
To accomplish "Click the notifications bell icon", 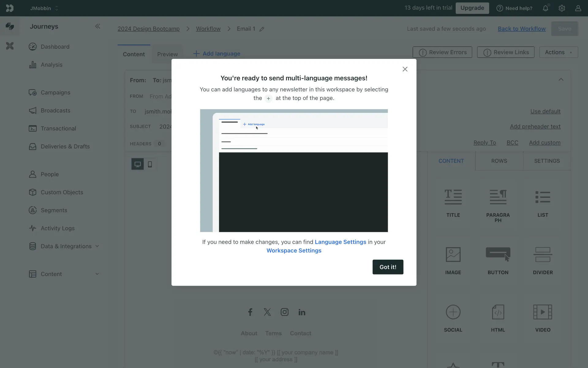I will coord(545,8).
